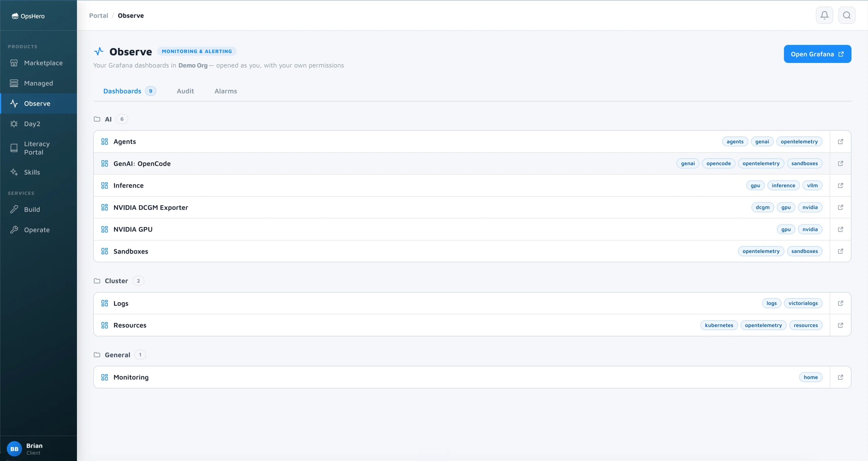Open Day2 in the sidebar
The height and width of the screenshot is (461, 868).
(38, 124)
